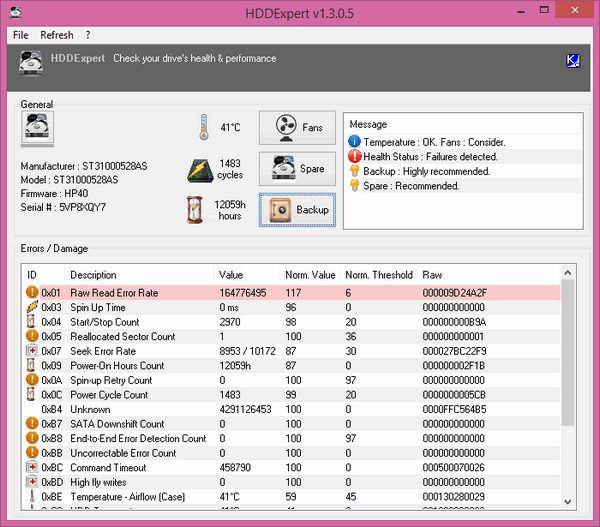Image resolution: width=600 pixels, height=527 pixels.
Task: Click the Raw column header
Action: point(489,275)
